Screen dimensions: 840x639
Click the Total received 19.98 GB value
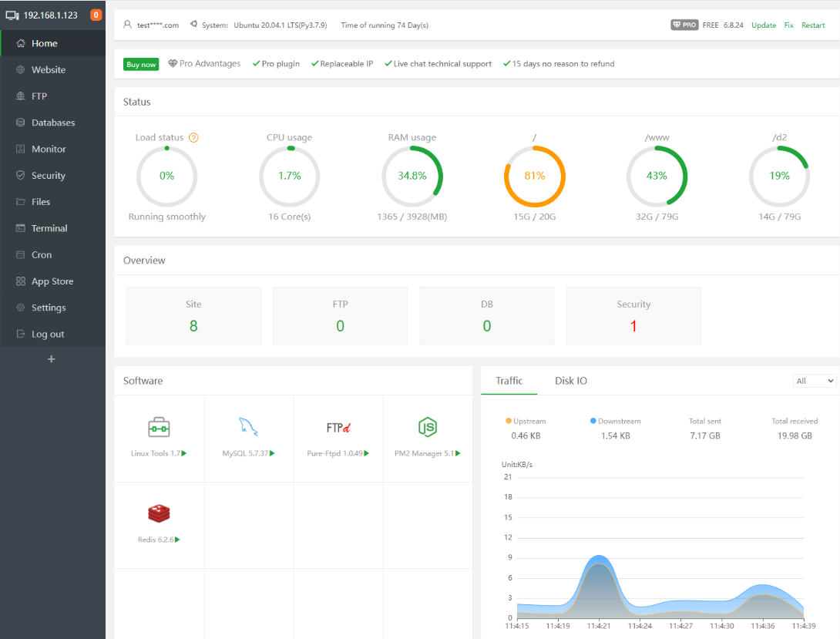[x=795, y=436]
